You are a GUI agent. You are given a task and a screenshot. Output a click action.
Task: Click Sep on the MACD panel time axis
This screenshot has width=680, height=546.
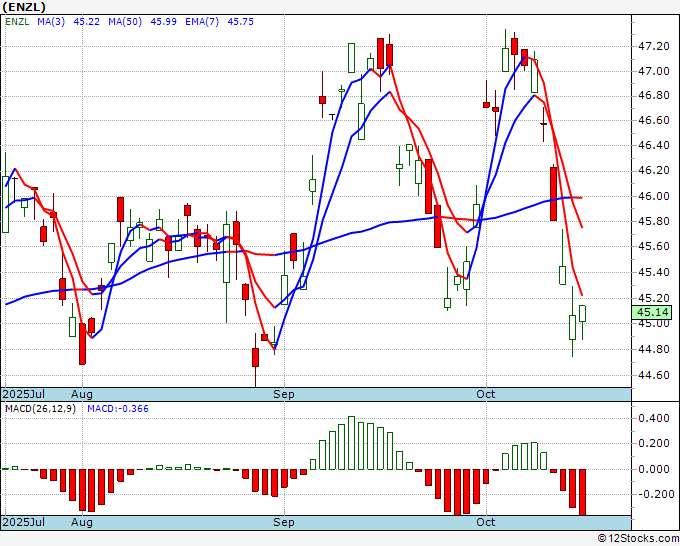284,522
